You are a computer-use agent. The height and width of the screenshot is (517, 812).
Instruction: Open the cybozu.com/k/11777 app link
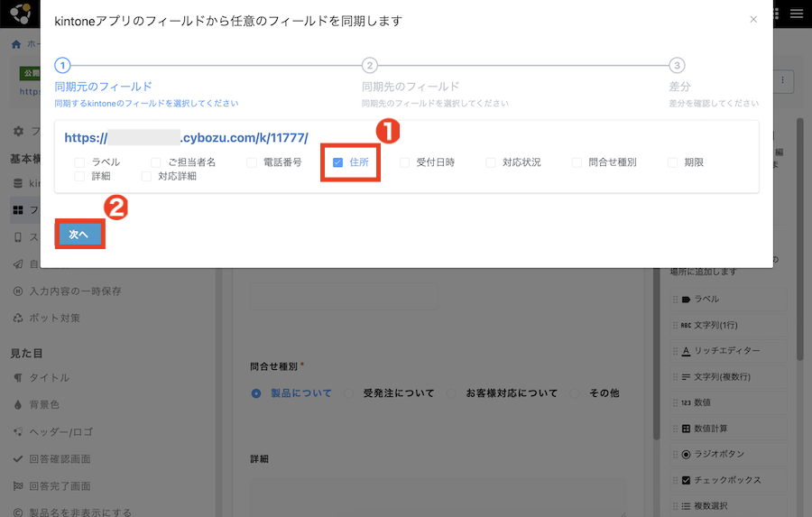[186, 138]
